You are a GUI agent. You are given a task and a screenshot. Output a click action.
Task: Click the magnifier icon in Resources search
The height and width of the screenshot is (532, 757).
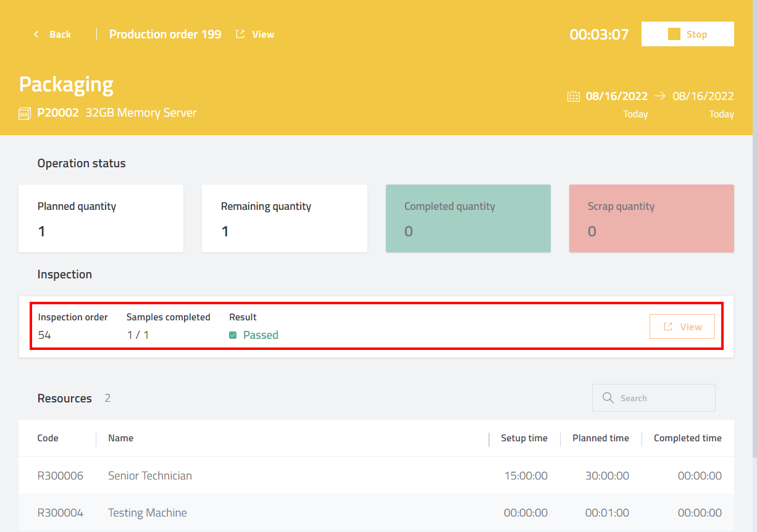[x=608, y=398]
